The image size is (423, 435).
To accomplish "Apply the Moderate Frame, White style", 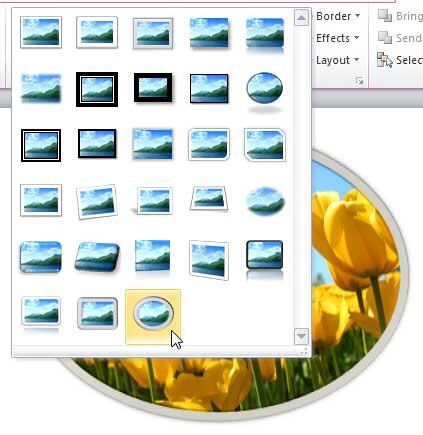I will click(41, 200).
